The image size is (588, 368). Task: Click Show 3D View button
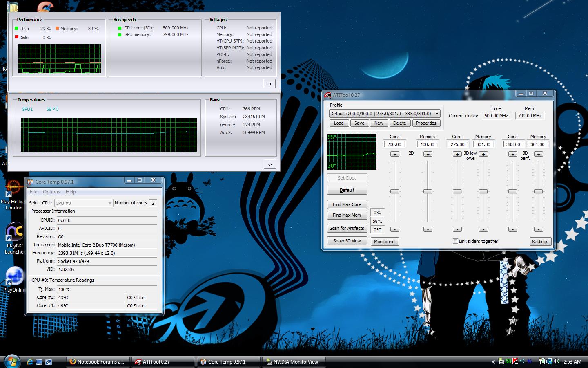tap(347, 241)
